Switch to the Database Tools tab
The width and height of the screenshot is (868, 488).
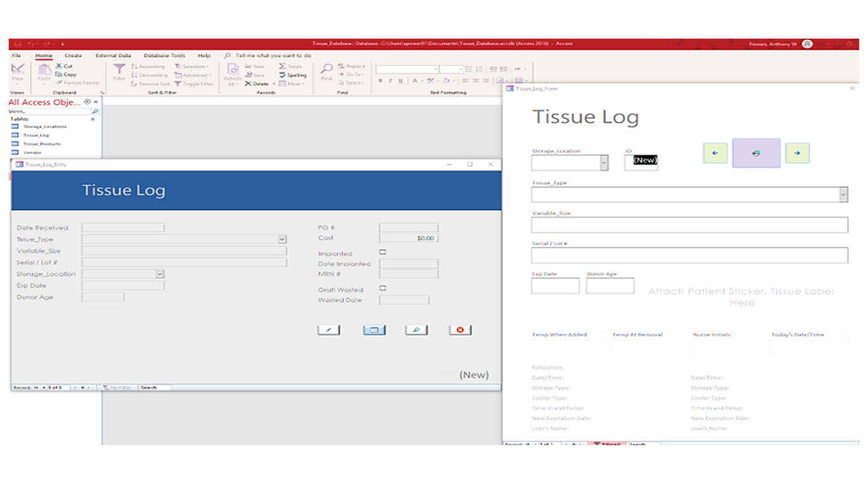click(x=164, y=55)
